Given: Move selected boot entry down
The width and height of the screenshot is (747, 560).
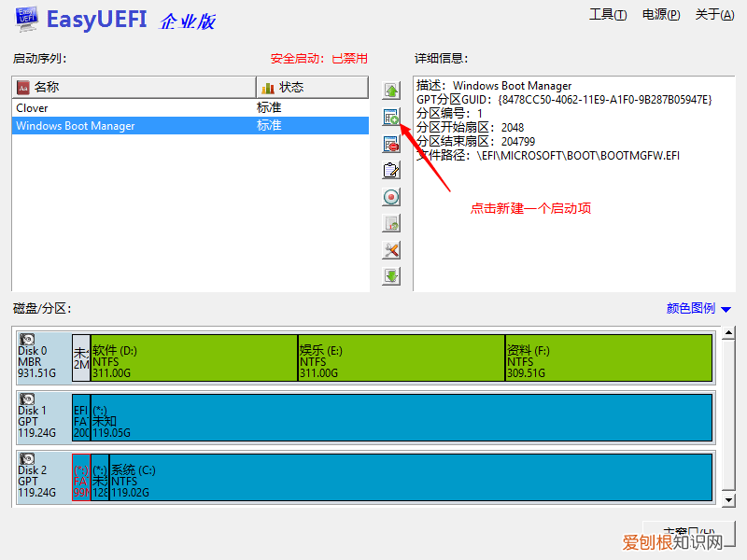Looking at the screenshot, I should click(x=392, y=276).
